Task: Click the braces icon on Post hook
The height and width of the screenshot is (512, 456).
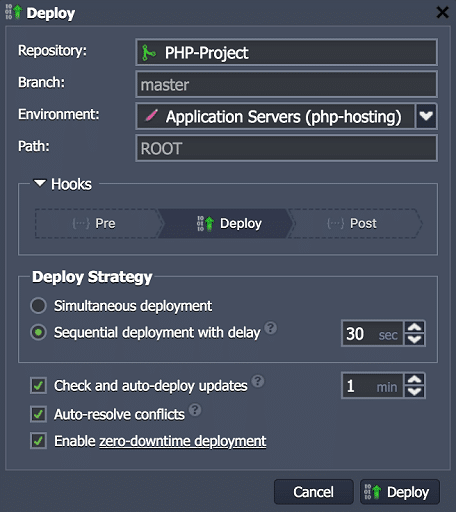Action: pyautogui.click(x=335, y=223)
